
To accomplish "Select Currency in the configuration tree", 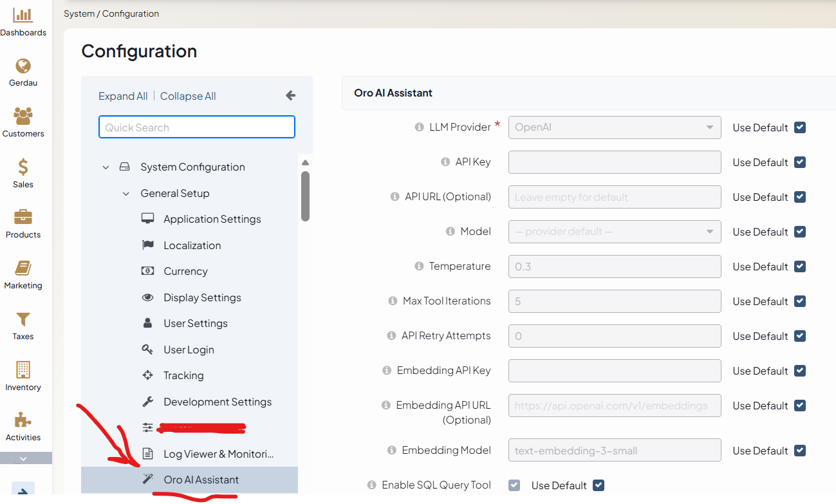I will pos(185,271).
